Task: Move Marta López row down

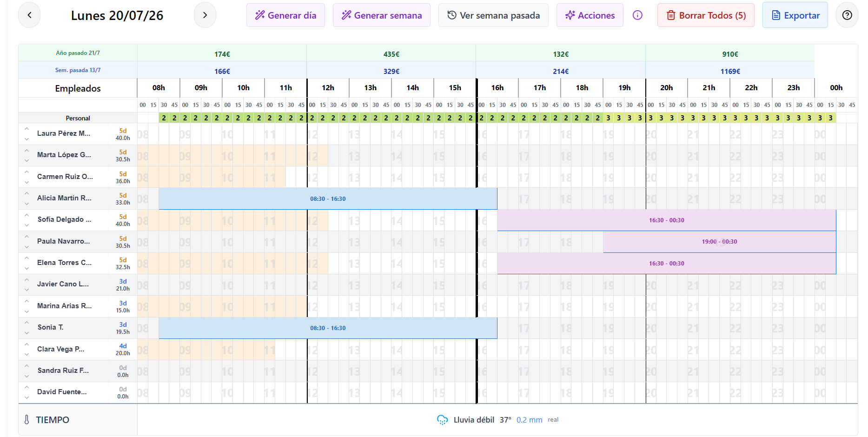Action: point(27,160)
